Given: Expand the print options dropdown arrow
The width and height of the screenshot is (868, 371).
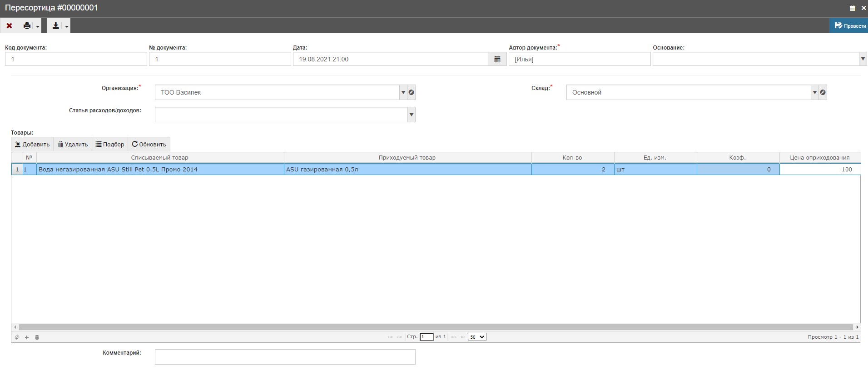Looking at the screenshot, I should point(38,26).
